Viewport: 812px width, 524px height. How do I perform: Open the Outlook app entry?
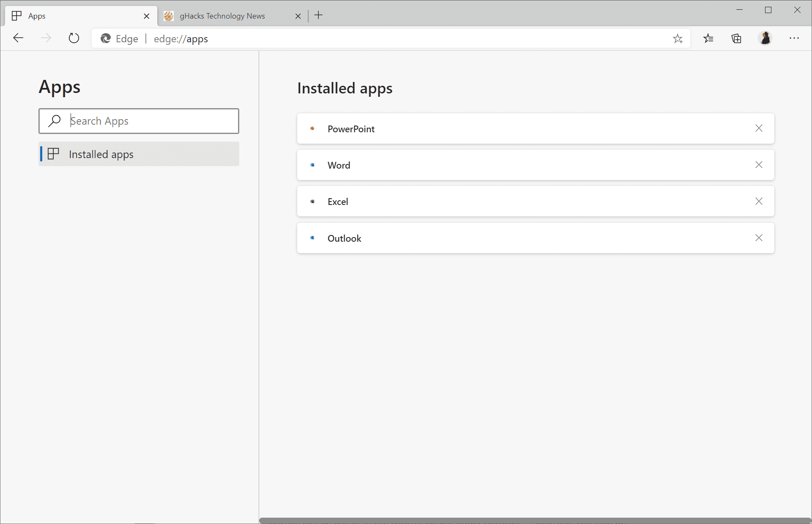pyautogui.click(x=536, y=238)
